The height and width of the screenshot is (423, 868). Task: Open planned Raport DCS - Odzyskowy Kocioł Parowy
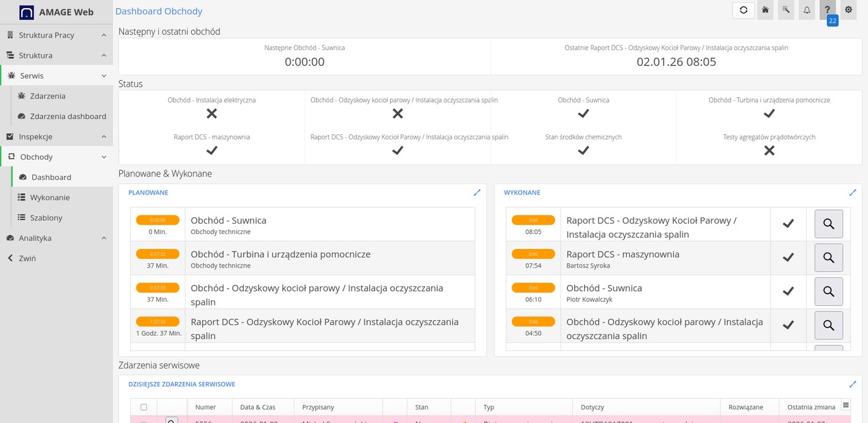[303, 326]
